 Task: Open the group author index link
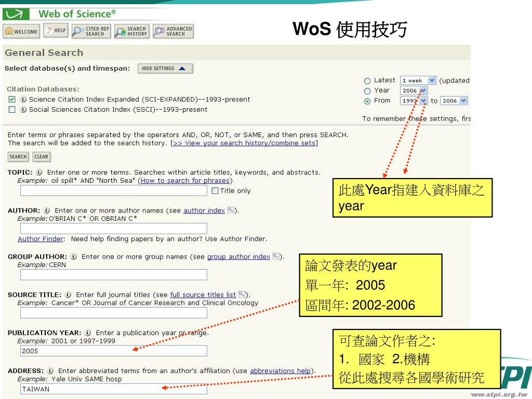[x=238, y=257]
